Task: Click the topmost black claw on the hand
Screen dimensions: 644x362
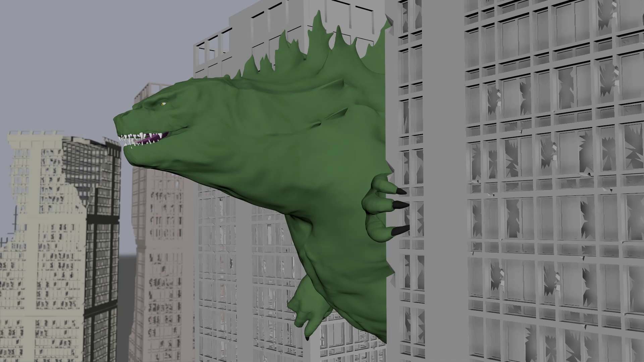Action: pyautogui.click(x=401, y=192)
